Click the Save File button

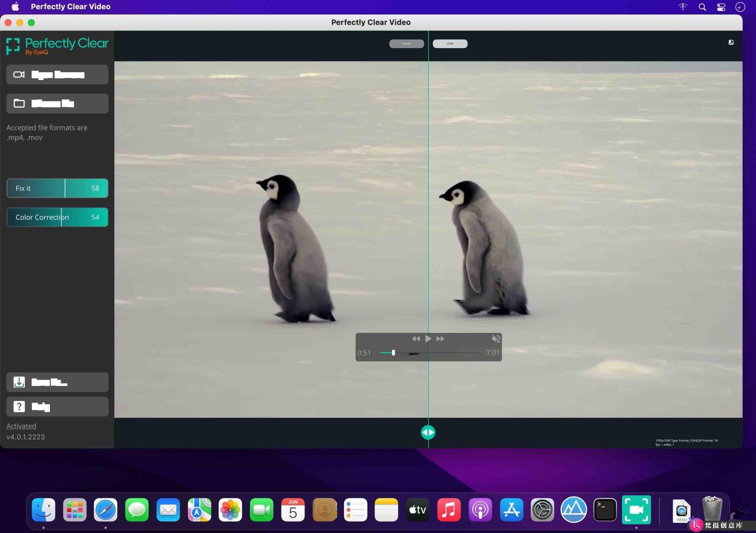pyautogui.click(x=57, y=381)
